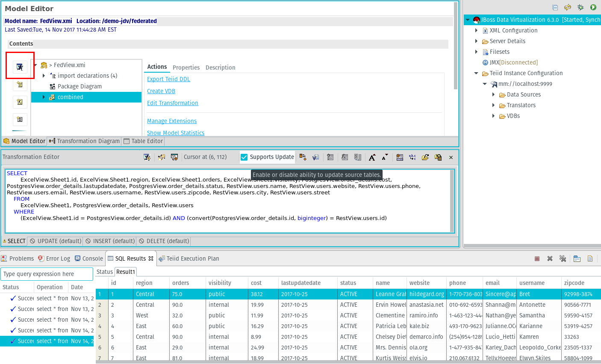Expand XML Configuration node

pos(476,30)
